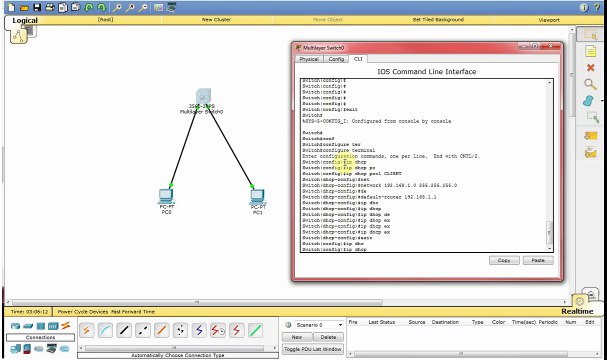Open a file with the folder icon

coord(24,7)
